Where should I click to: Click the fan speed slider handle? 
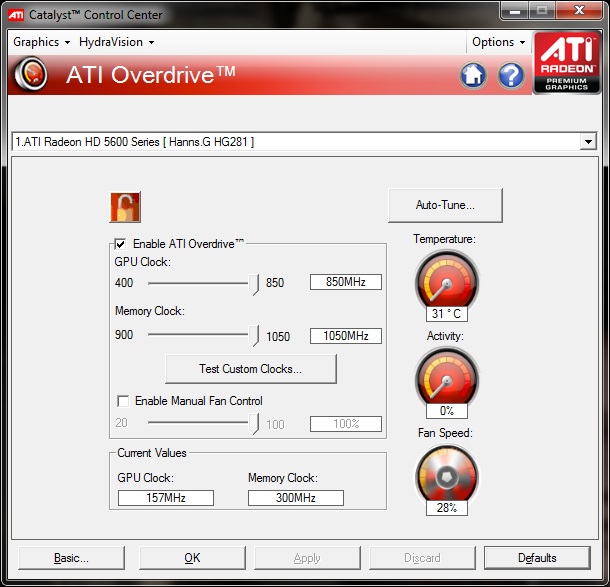(x=254, y=424)
